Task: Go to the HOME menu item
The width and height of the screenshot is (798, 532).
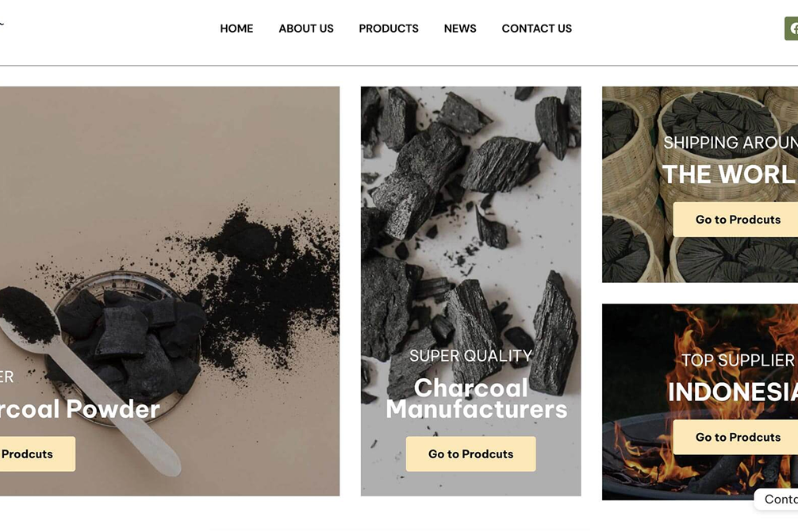Action: [236, 29]
